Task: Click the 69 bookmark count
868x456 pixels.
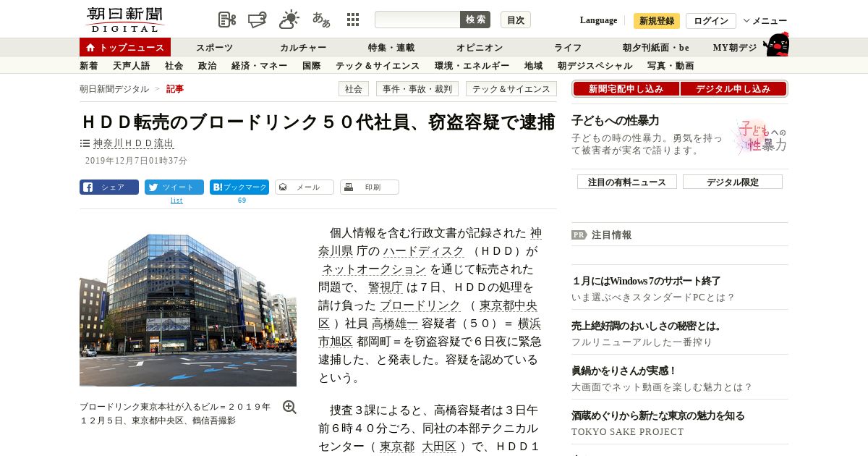Action: 242,200
